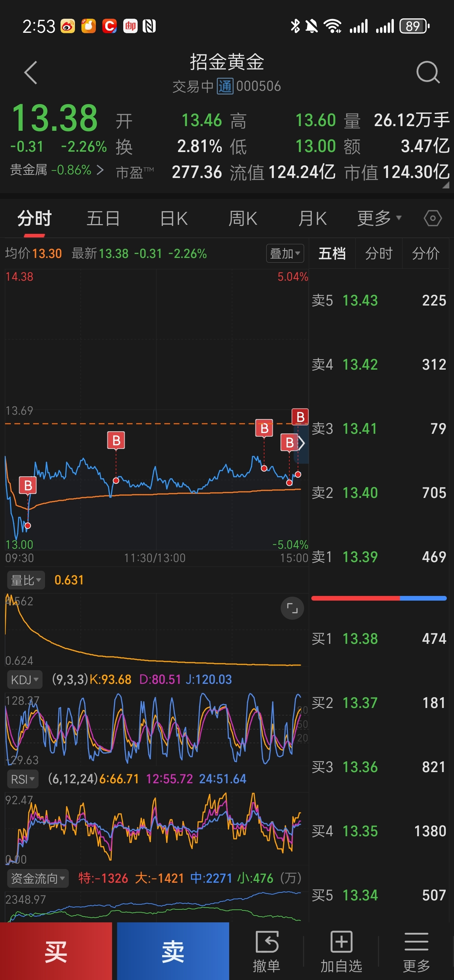Tap the battery indicator in status bar
Image resolution: width=454 pixels, height=980 pixels.
pos(414,26)
